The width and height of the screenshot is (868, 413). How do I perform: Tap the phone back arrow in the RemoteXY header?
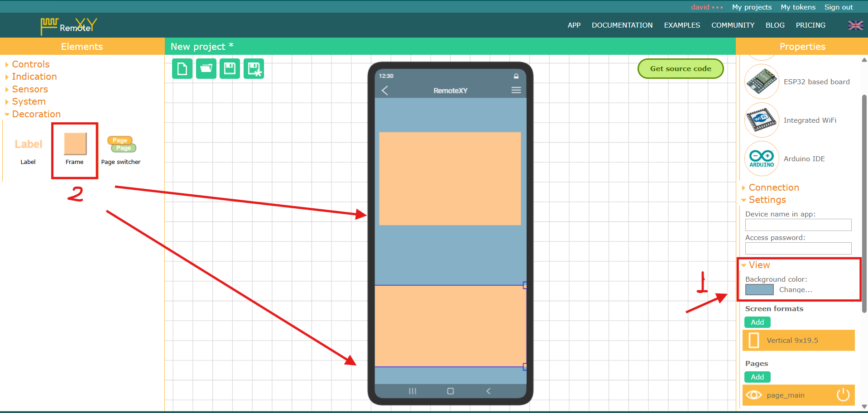coord(385,91)
